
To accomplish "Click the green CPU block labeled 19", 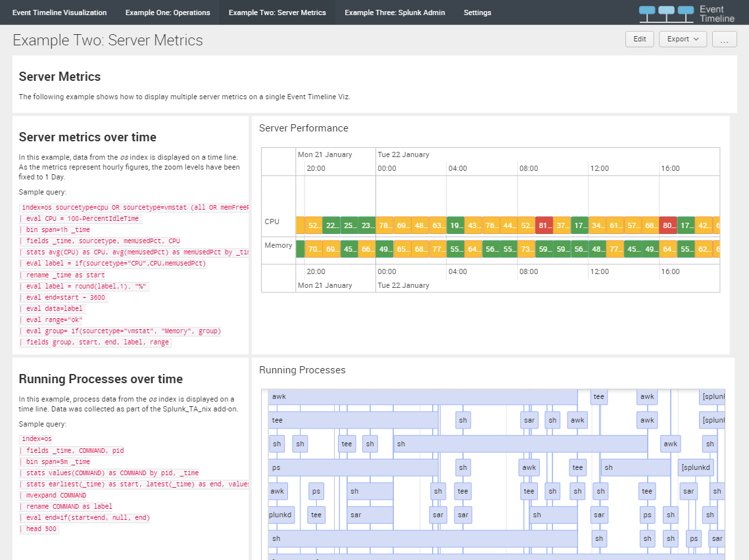I will click(457, 225).
